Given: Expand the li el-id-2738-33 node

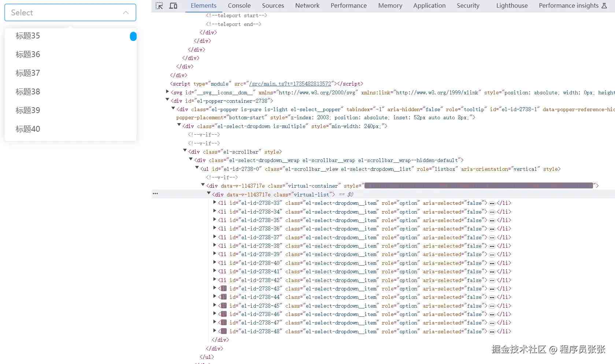Looking at the screenshot, I should coord(215,202).
